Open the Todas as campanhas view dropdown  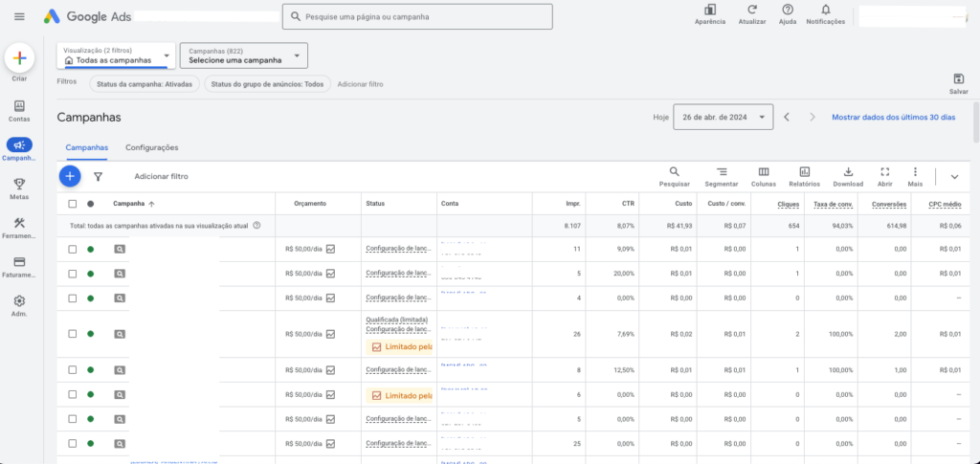tap(116, 55)
